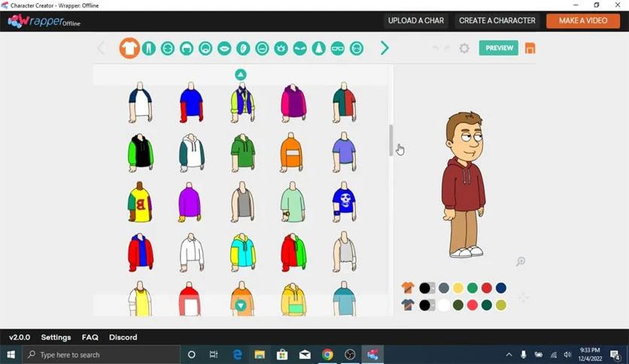Open the pants (lower body) category

[149, 48]
